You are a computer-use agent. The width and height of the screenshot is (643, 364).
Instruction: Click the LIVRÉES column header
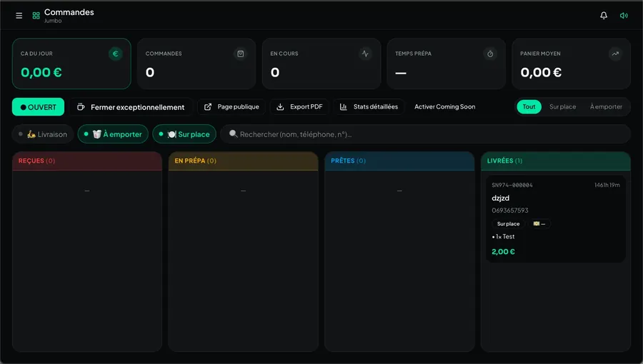pyautogui.click(x=556, y=161)
